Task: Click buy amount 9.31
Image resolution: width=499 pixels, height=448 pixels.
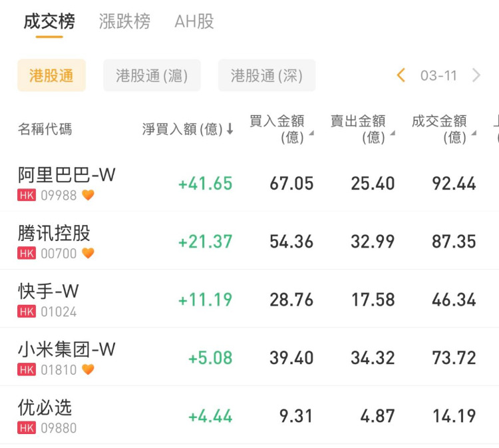Action: pos(296,416)
